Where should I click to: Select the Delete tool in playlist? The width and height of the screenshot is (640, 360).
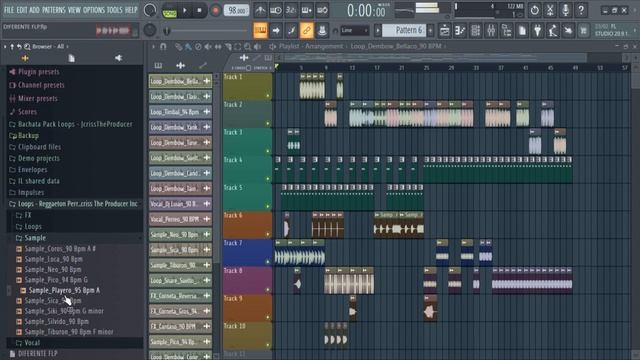point(198,47)
